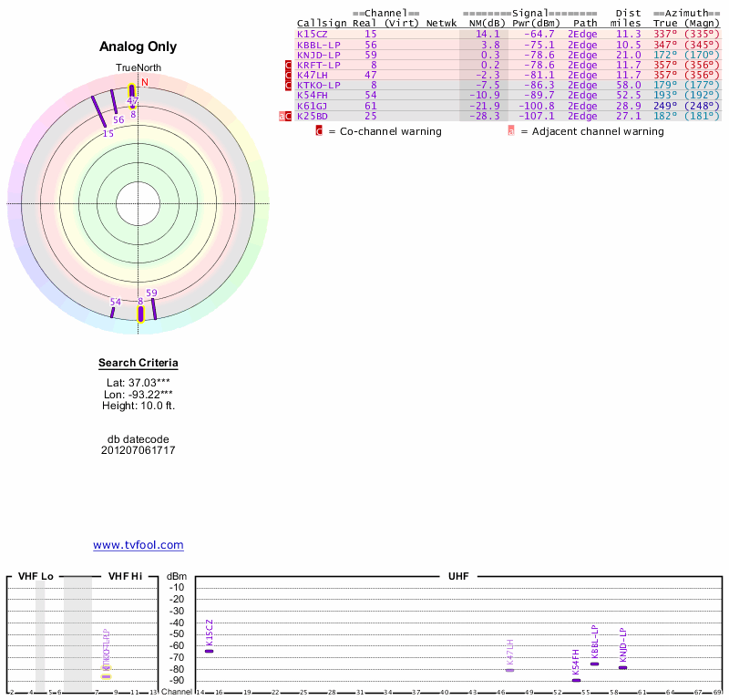729x700 pixels.
Task: Click the Adjacent channel warning legend text
Action: 598,131
